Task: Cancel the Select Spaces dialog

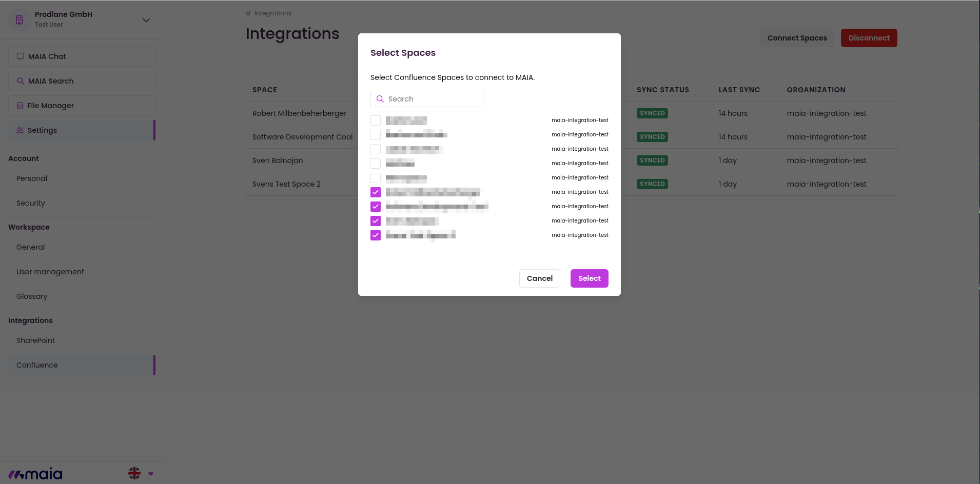Action: (x=540, y=278)
